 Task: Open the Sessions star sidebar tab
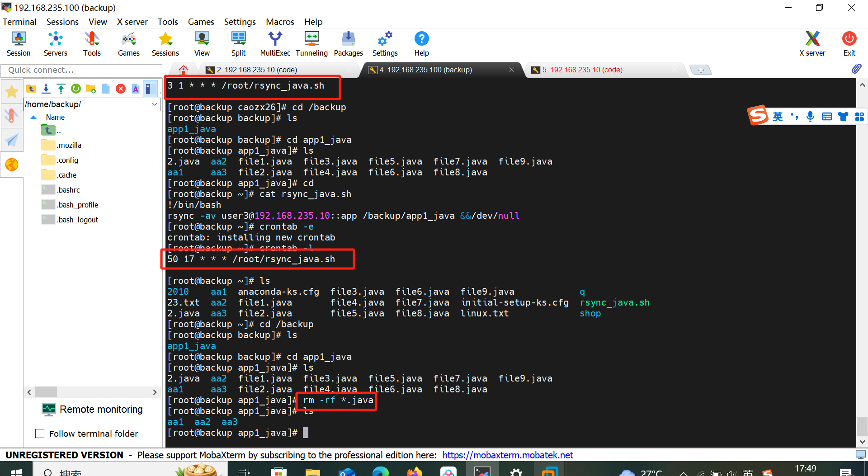12,92
